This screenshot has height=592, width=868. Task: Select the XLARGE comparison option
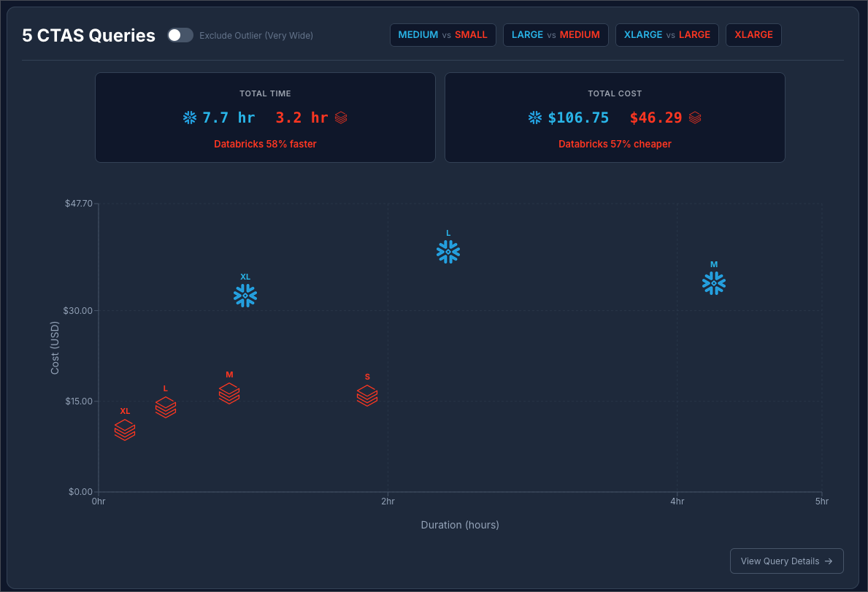pyautogui.click(x=753, y=34)
